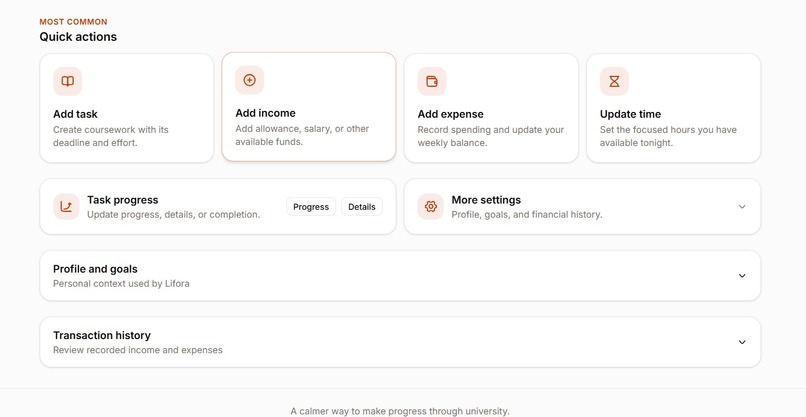
Task: Click 'Add allowance, salary, or other available funds.' description
Action: click(x=302, y=135)
